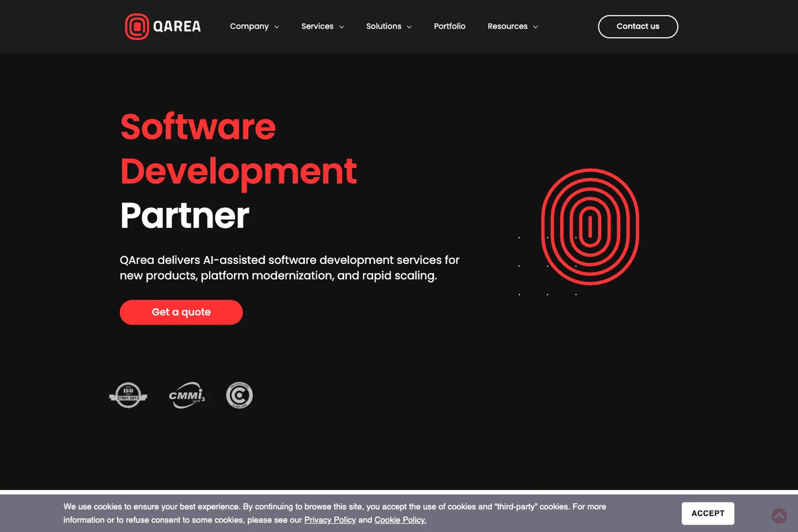The image size is (798, 532).
Task: Open the Cookie Policy link
Action: coord(400,520)
